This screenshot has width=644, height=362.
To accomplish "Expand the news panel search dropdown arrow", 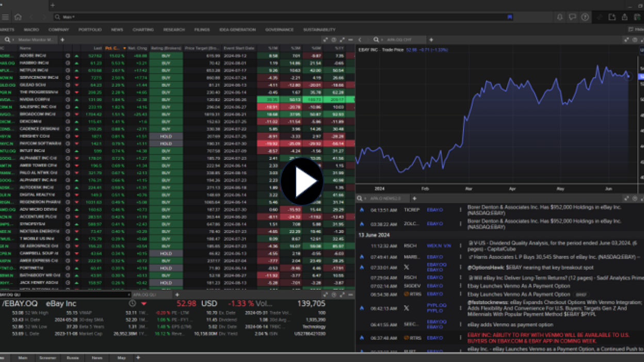I will pyautogui.click(x=366, y=198).
